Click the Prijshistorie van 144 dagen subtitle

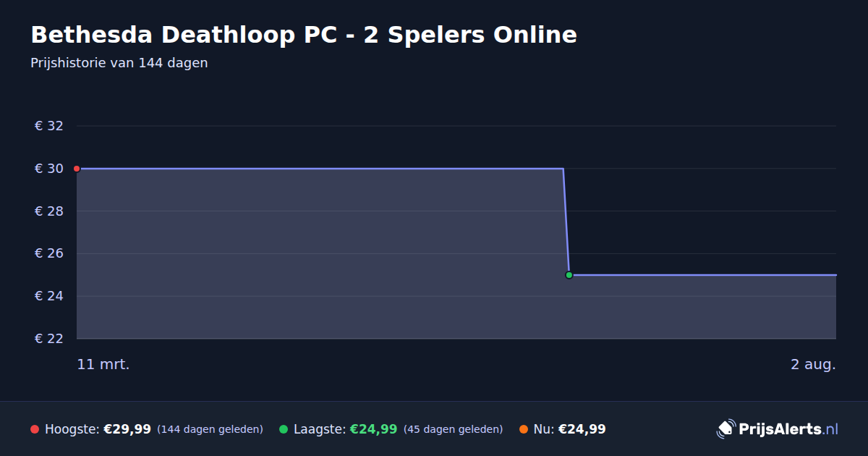click(x=119, y=63)
